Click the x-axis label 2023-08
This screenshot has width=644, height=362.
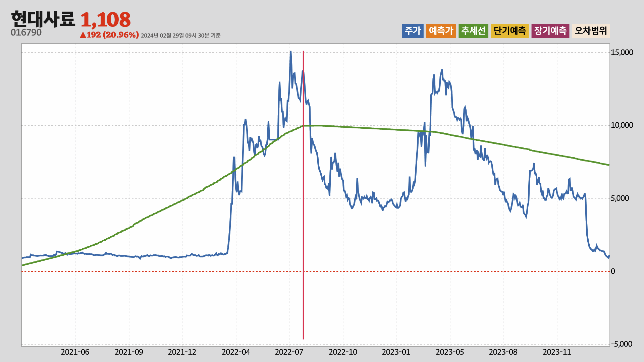pos(503,352)
